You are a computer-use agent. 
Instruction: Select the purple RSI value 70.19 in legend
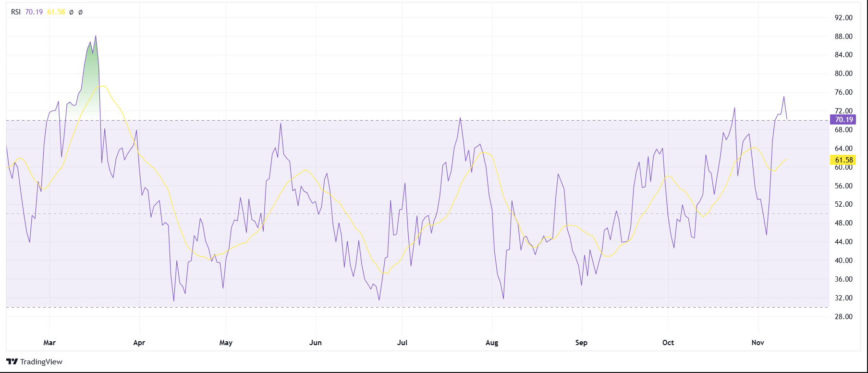[34, 12]
